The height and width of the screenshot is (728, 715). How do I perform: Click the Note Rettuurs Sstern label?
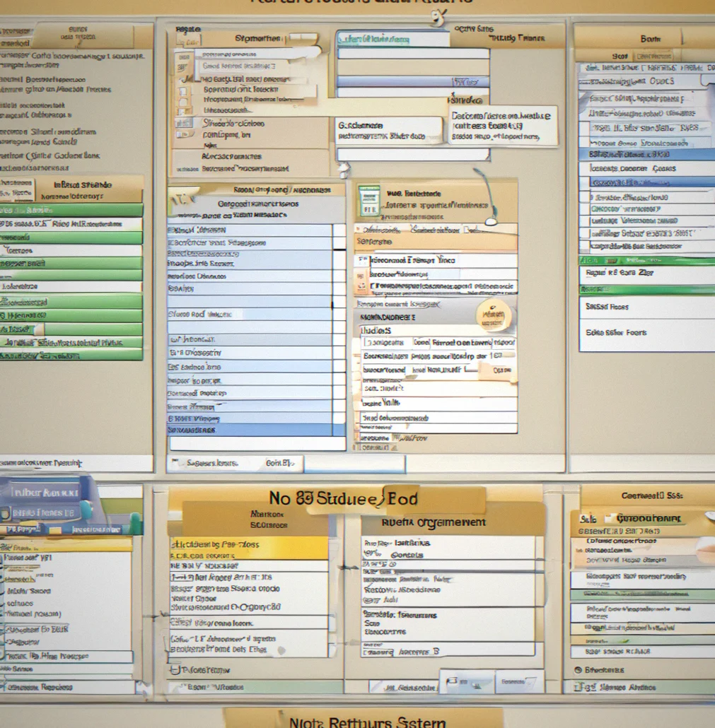click(368, 722)
